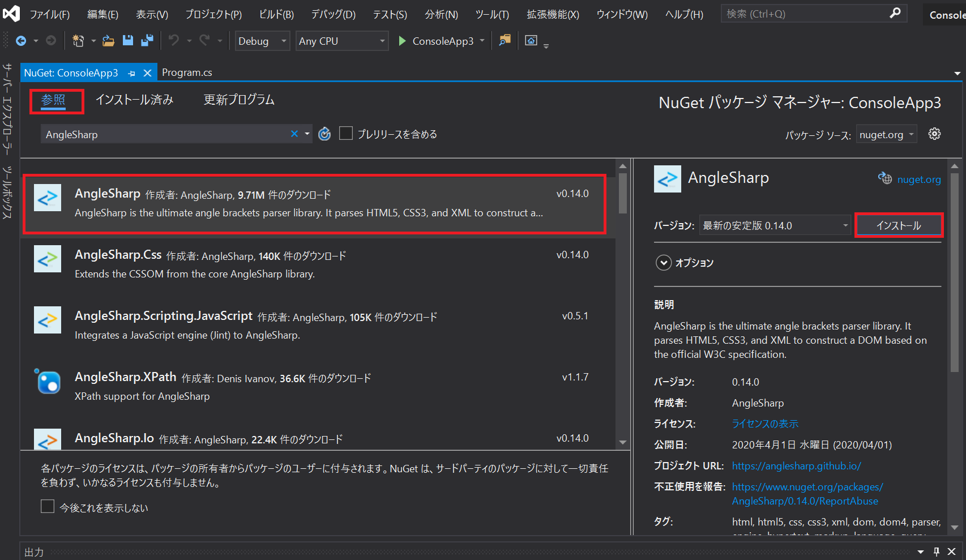Viewport: 966px width, 560px height.
Task: Switch to the Program.cs tab
Action: [x=187, y=72]
